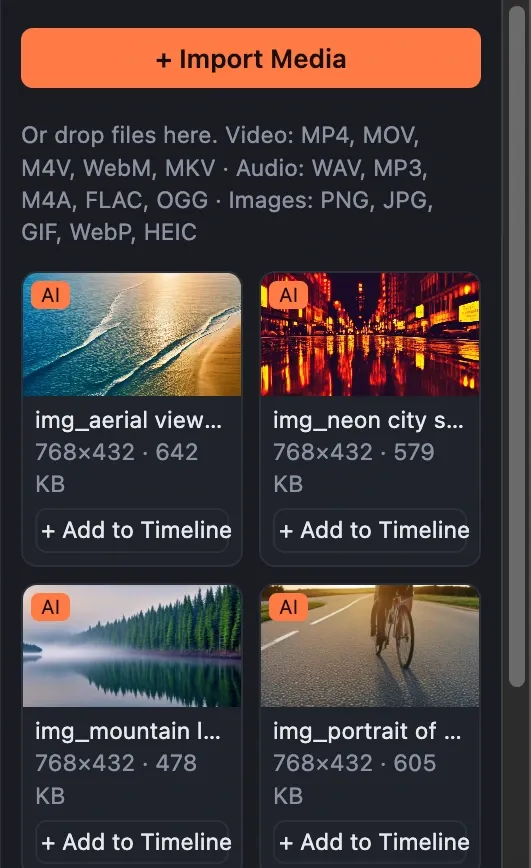
Task: Select the neon city street thumbnail
Action: [x=370, y=334]
